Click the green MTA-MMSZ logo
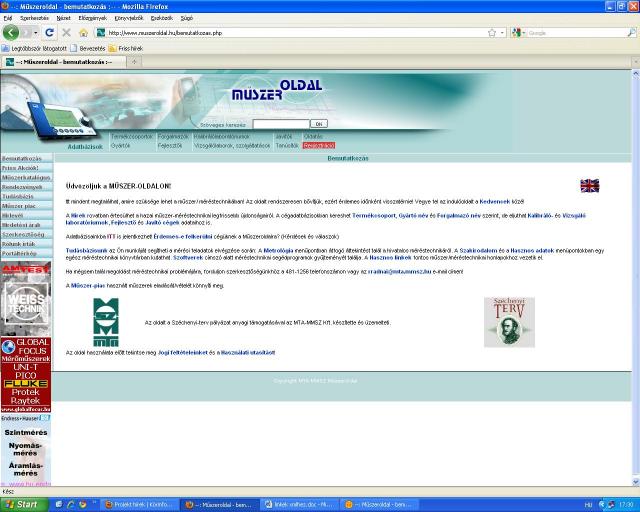 pyautogui.click(x=105, y=322)
